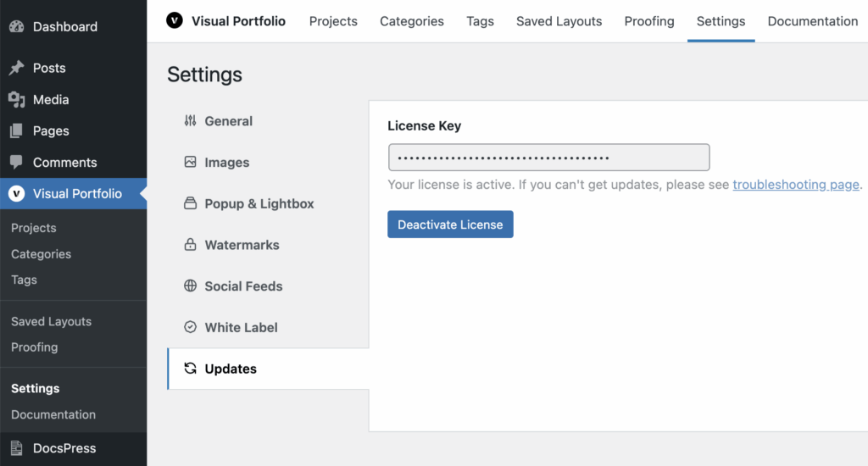Open the Categories tab in header
Screen dimensions: 868x466
(x=412, y=21)
